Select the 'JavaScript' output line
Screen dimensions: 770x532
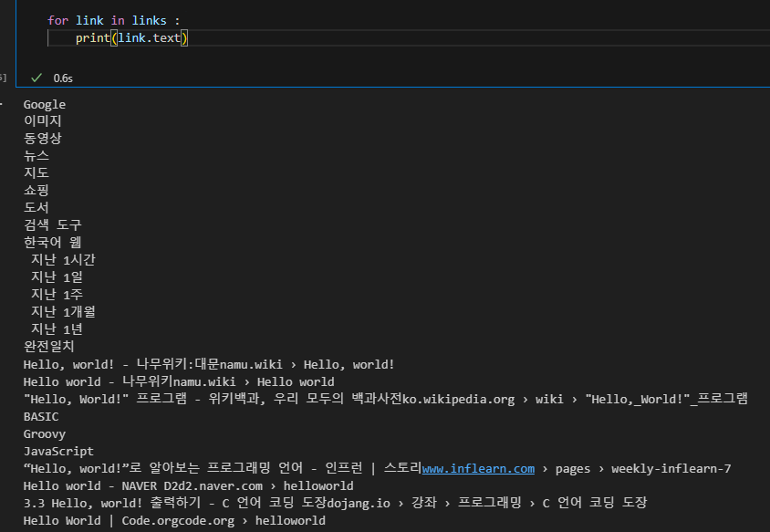[x=58, y=451]
